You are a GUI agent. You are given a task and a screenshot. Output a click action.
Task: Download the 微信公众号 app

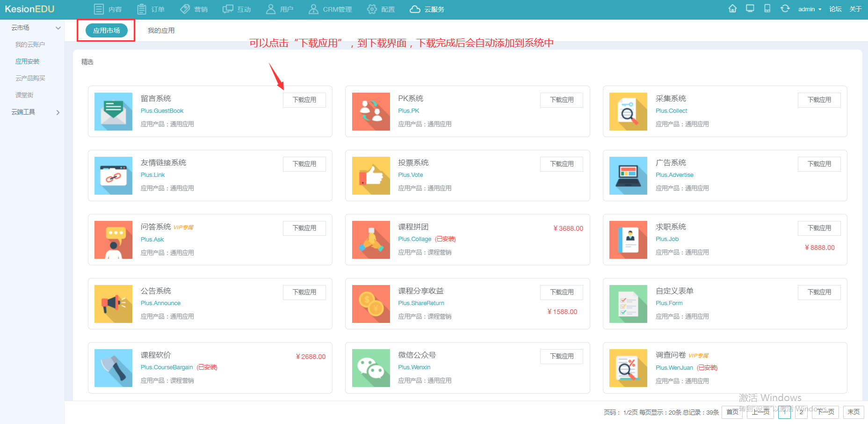coord(562,356)
